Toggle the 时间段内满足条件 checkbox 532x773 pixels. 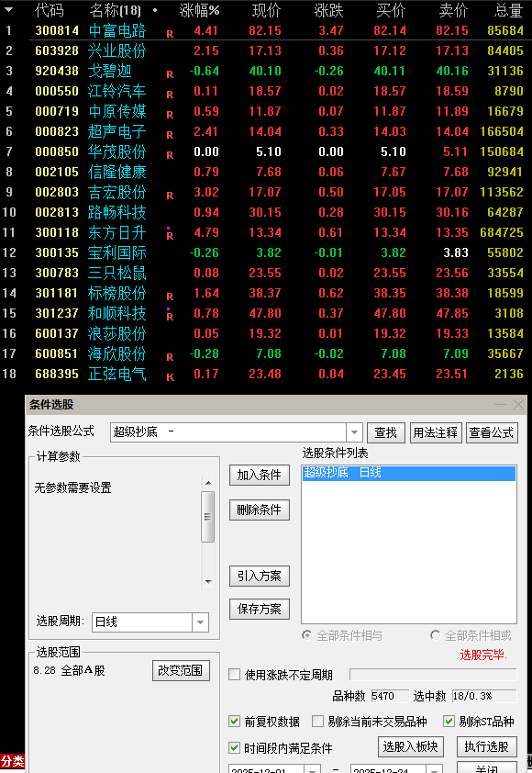click(235, 748)
